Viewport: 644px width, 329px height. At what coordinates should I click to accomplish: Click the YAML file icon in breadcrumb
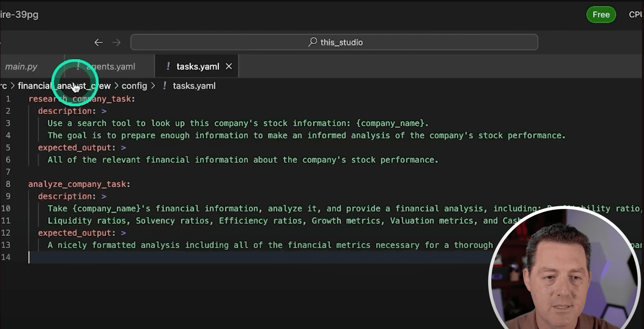(x=165, y=86)
